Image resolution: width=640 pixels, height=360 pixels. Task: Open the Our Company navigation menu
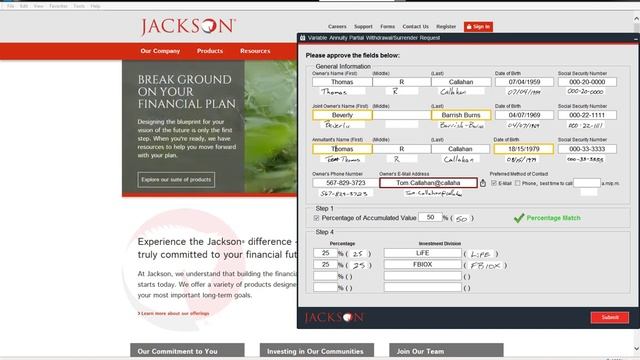coord(160,51)
